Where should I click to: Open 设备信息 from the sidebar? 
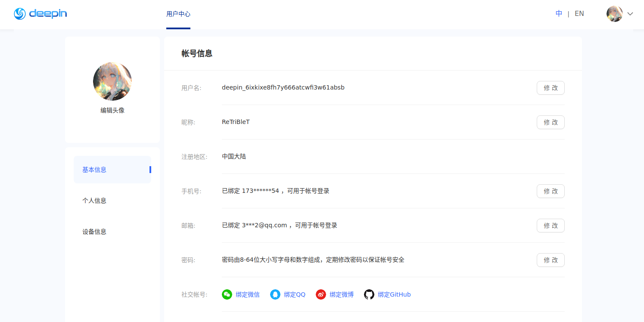tap(94, 231)
